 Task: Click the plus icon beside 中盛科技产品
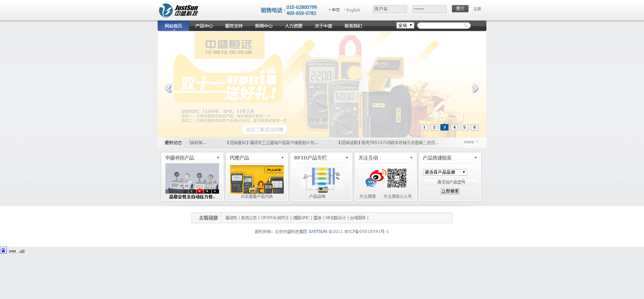[x=218, y=158]
